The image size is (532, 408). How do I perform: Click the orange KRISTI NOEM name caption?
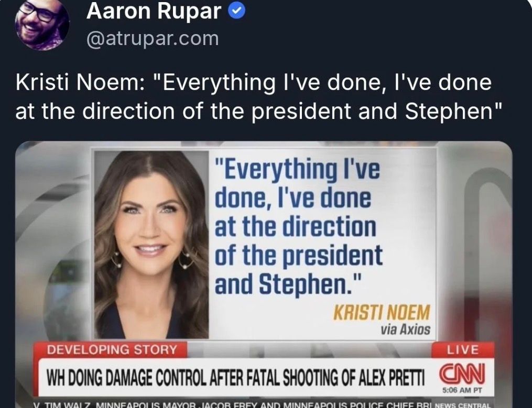381,313
